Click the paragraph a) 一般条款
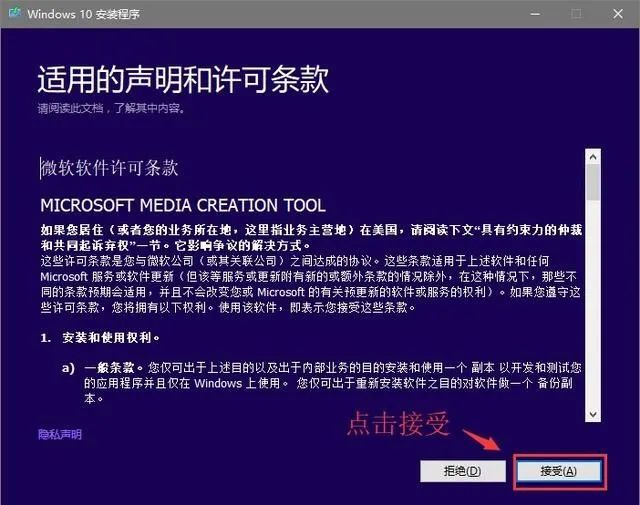Viewport: 640px width, 505px height. (x=322, y=383)
